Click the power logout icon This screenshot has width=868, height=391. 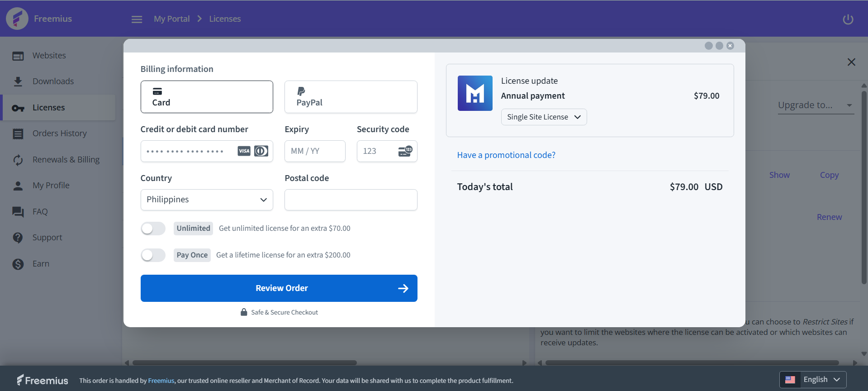[x=848, y=19]
